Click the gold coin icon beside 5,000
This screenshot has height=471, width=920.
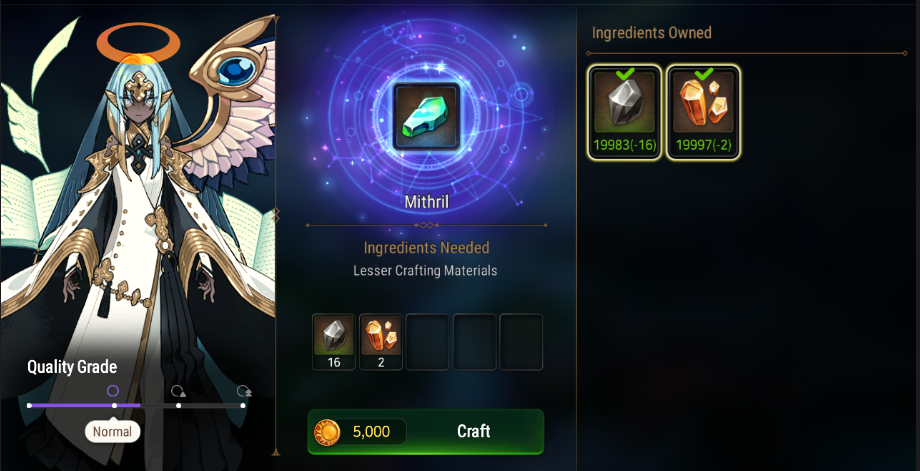pyautogui.click(x=327, y=432)
